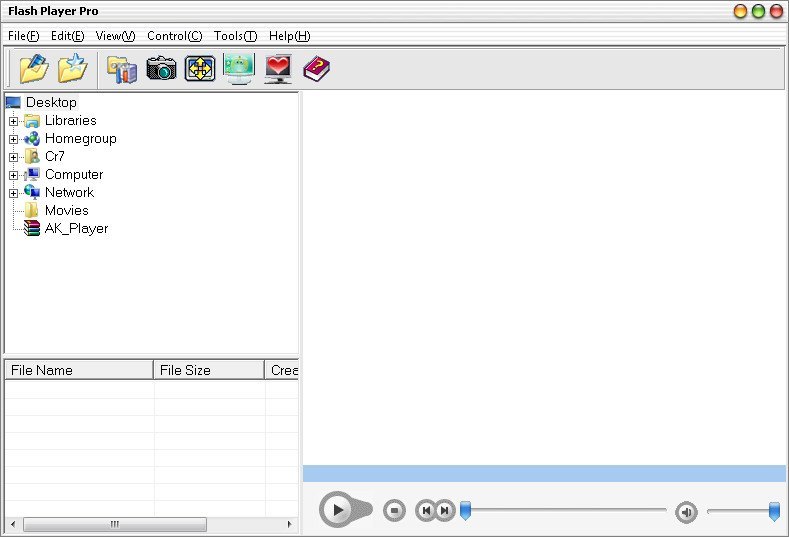Viewport: 789px width, 537px height.
Task: Select Cr7 in the folder tree
Action: click(x=54, y=157)
